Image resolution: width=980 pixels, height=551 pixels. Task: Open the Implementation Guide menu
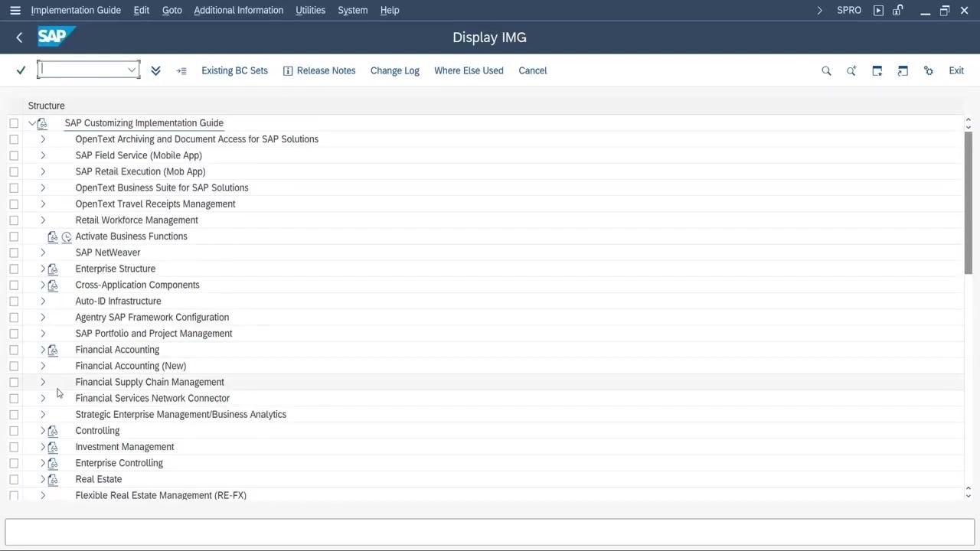[76, 10]
